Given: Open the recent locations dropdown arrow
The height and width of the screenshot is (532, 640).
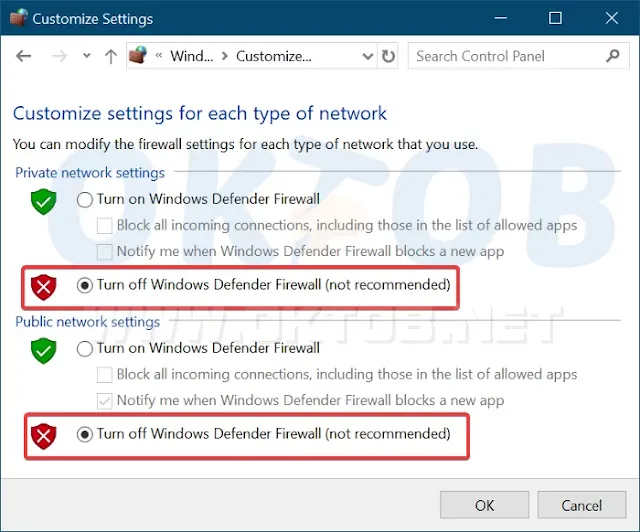Looking at the screenshot, I should (x=87, y=56).
